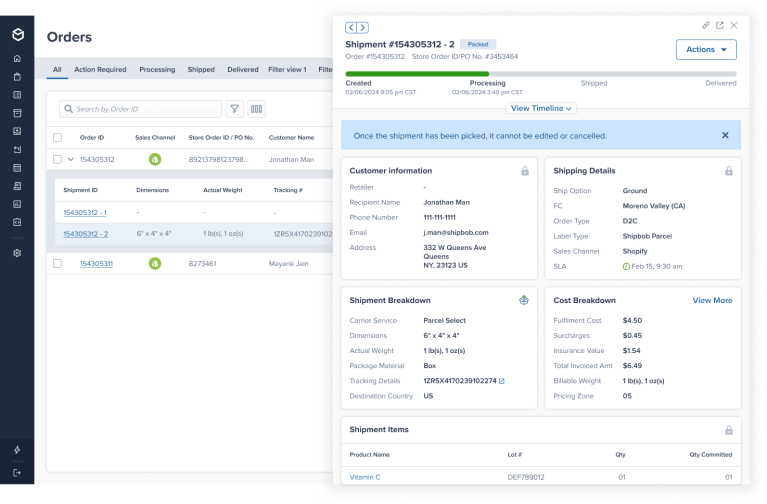Open tracking number external link icon
Viewport: 767px width, 504px height.
pos(502,381)
